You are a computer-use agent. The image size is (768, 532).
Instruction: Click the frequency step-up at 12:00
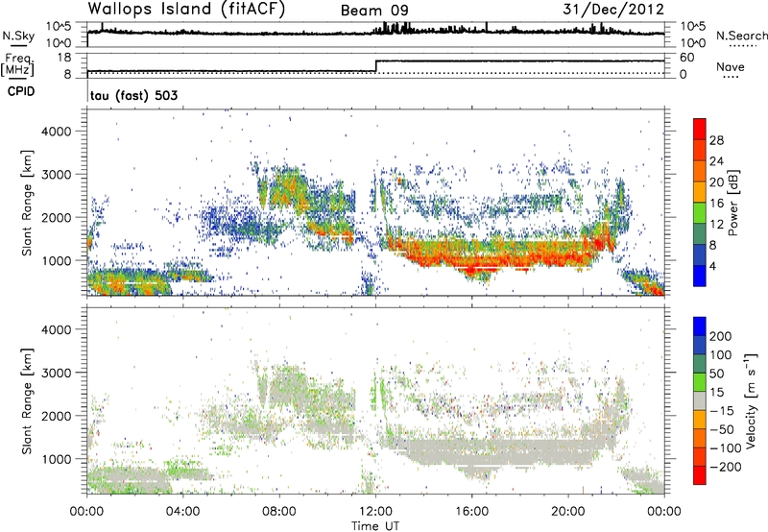[375, 66]
